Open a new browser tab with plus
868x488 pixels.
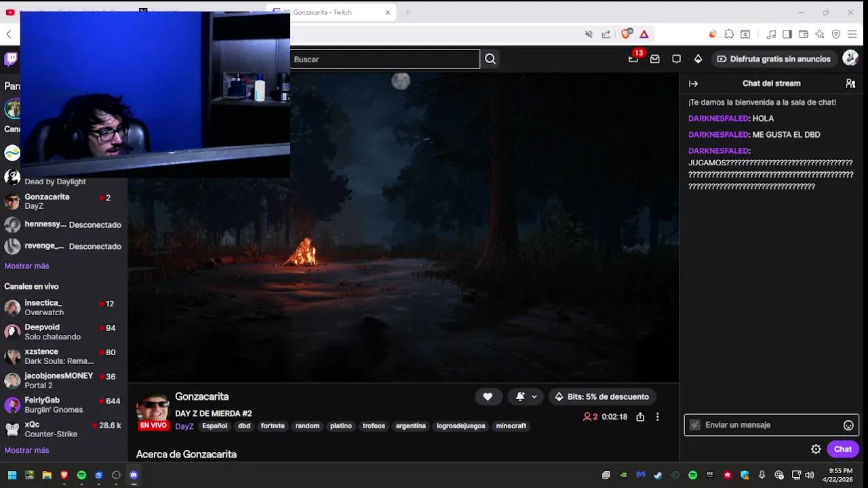pyautogui.click(x=408, y=12)
